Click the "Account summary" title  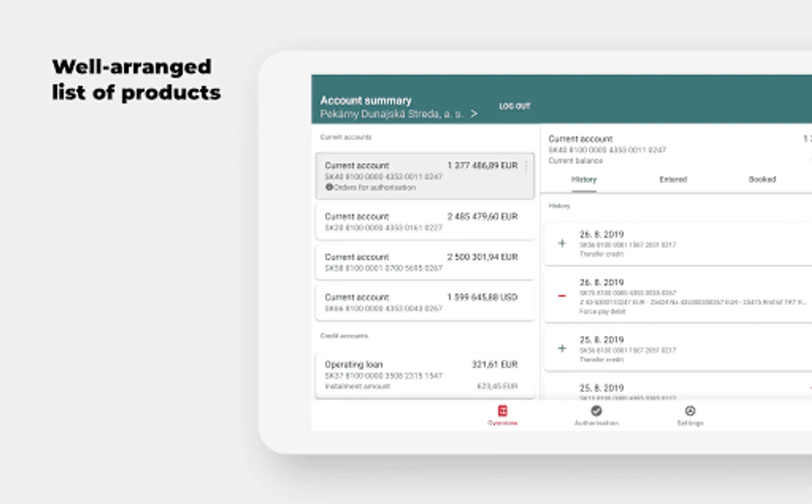click(x=366, y=101)
